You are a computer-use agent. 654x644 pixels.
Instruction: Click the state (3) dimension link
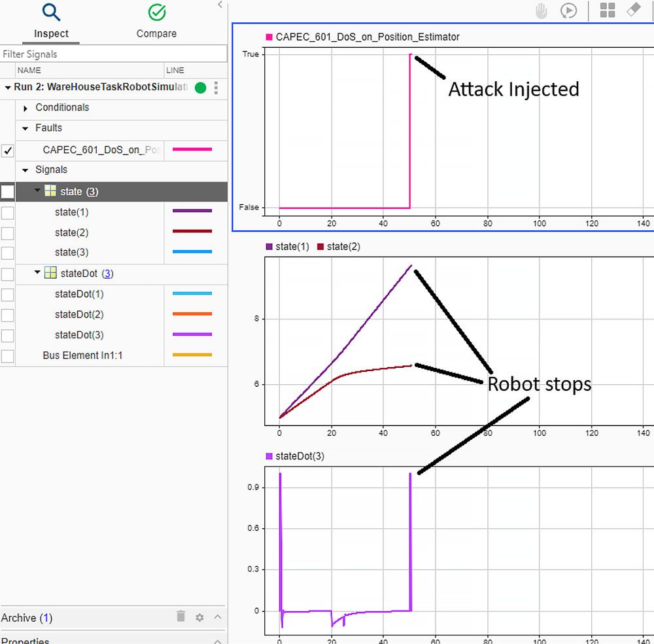(x=92, y=192)
